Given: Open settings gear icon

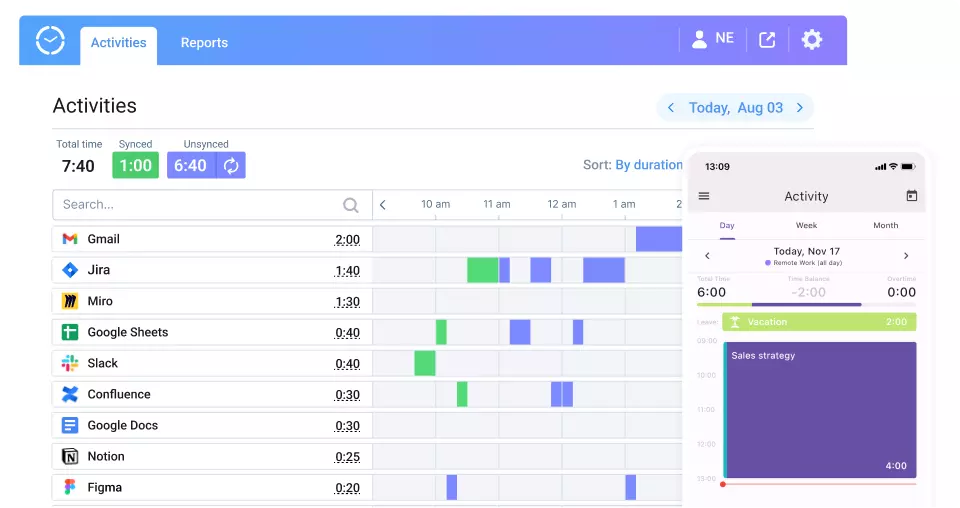Looking at the screenshot, I should tap(812, 40).
